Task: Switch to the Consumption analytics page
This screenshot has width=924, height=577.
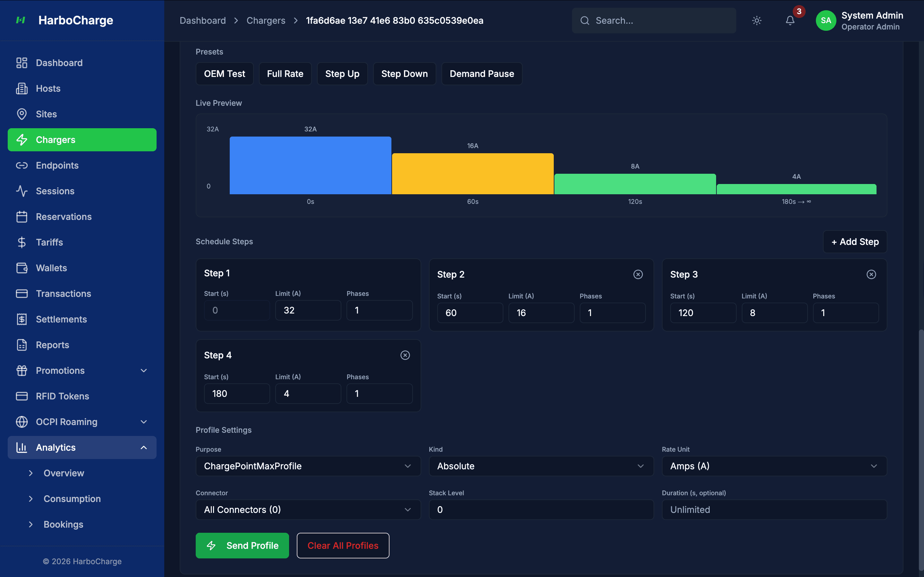Action: click(72, 498)
